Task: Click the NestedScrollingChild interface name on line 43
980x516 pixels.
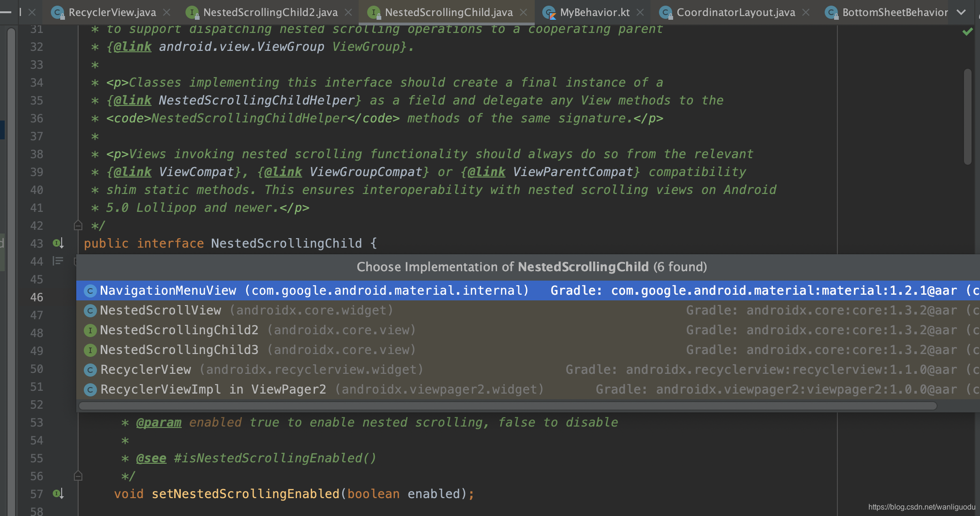Action: [x=286, y=243]
